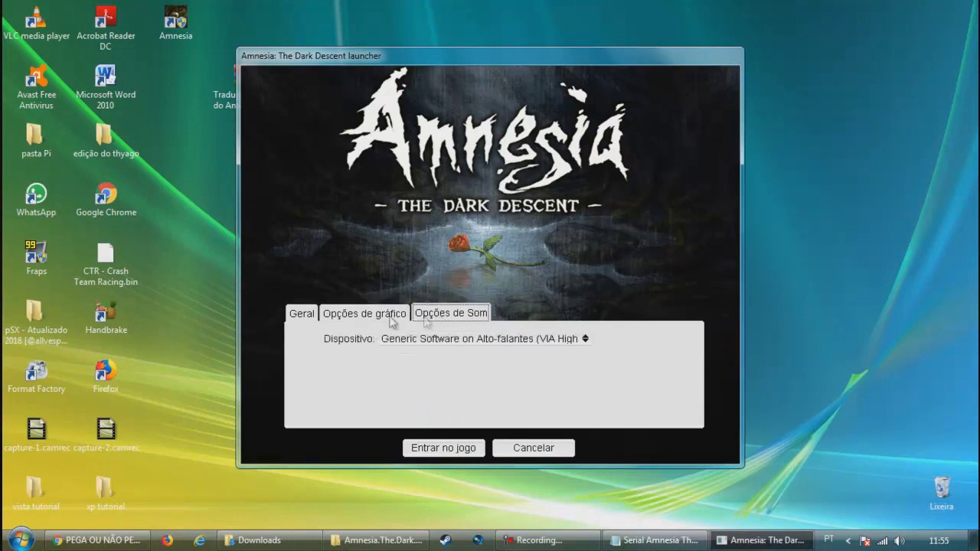Select the Firefox desktop icon
The width and height of the screenshot is (980, 551).
[106, 376]
